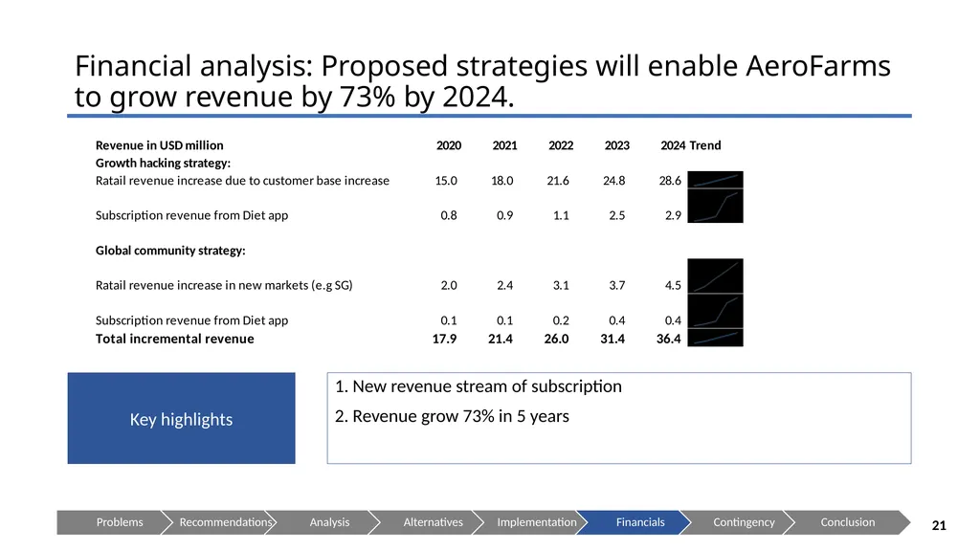The image size is (980, 550).
Task: Click the sparkline next to value 2.9
Action: tap(715, 206)
